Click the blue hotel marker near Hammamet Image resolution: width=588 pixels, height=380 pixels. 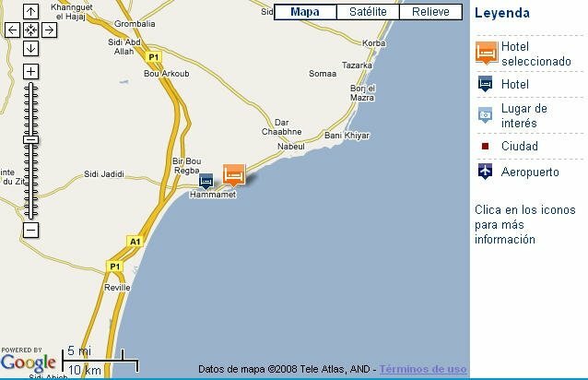(206, 181)
